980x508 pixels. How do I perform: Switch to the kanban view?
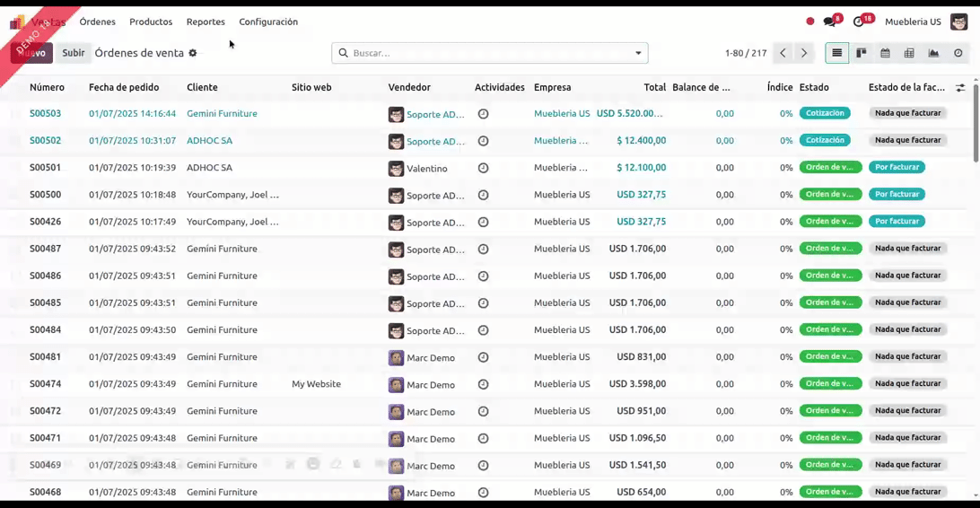(x=861, y=53)
